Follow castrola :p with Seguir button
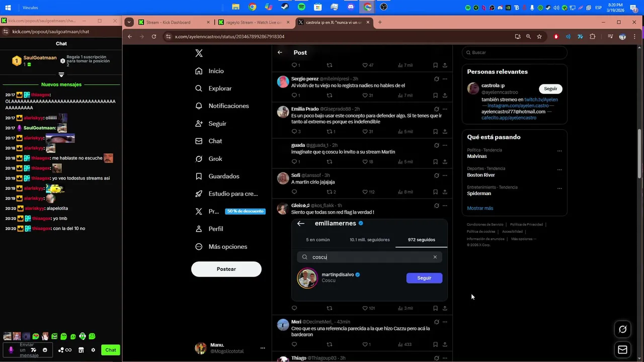This screenshot has width=644, height=362. [550, 88]
